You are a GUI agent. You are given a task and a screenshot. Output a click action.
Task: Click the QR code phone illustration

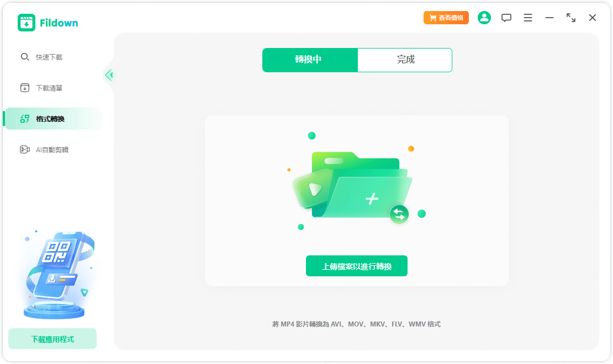tap(58, 275)
